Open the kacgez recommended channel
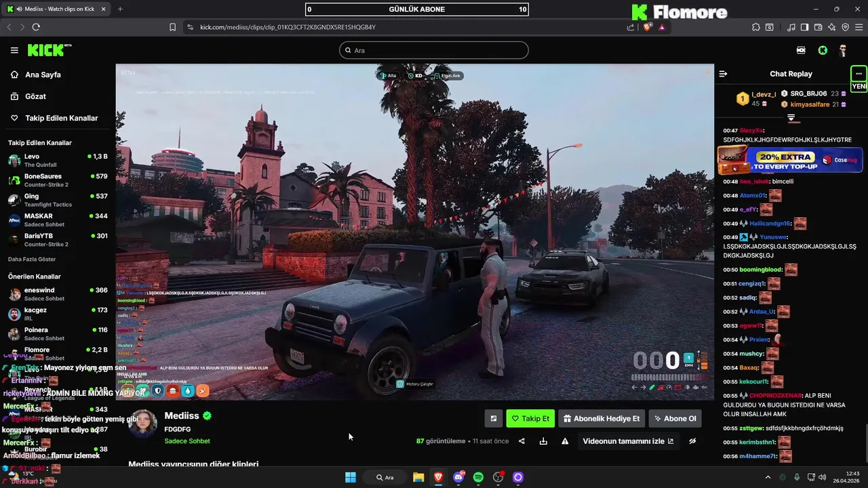This screenshot has width=868, height=488. (58, 314)
